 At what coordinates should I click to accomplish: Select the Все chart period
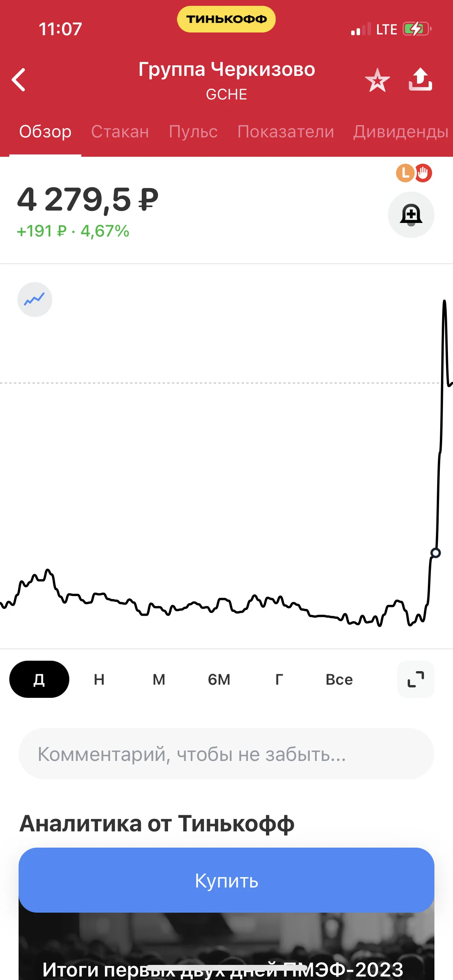pos(339,679)
